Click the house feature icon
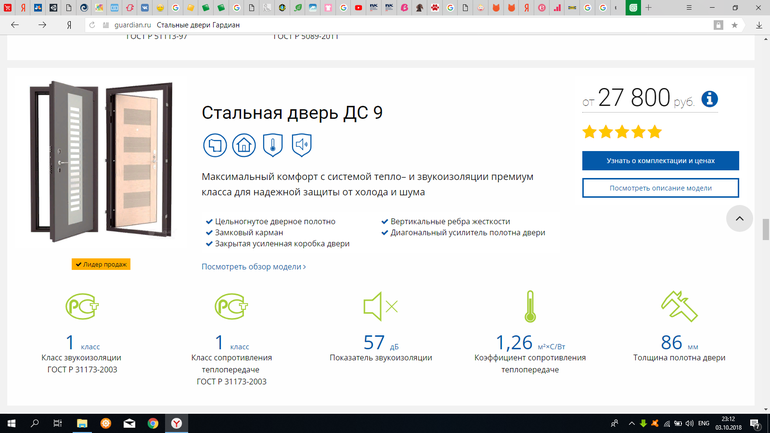The image size is (770, 433). (x=244, y=145)
